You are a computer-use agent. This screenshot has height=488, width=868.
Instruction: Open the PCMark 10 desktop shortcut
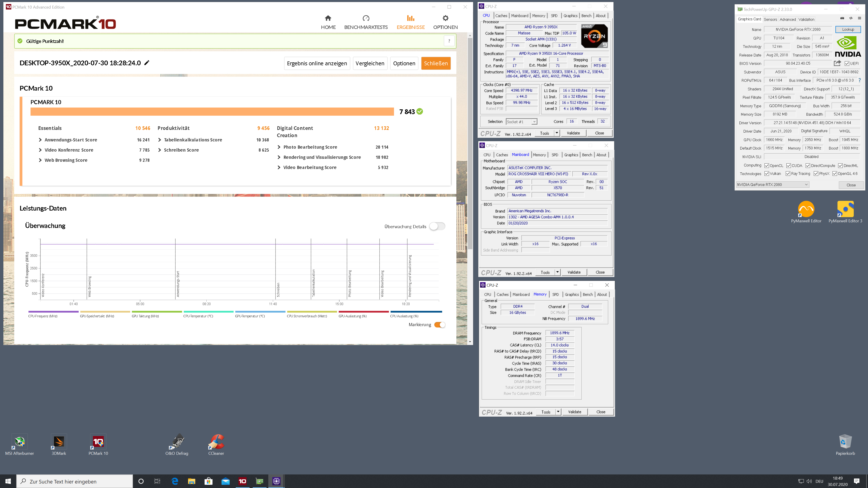(98, 445)
